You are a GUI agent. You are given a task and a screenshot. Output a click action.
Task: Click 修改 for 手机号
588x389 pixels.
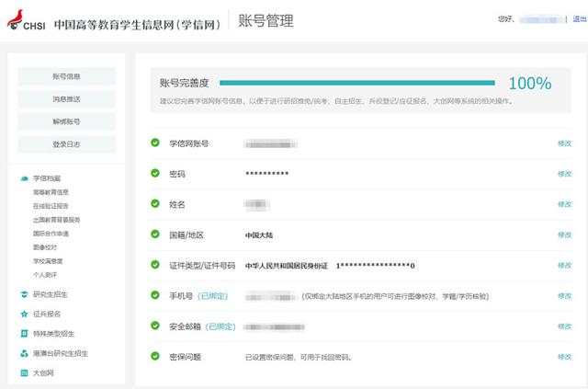coord(564,296)
